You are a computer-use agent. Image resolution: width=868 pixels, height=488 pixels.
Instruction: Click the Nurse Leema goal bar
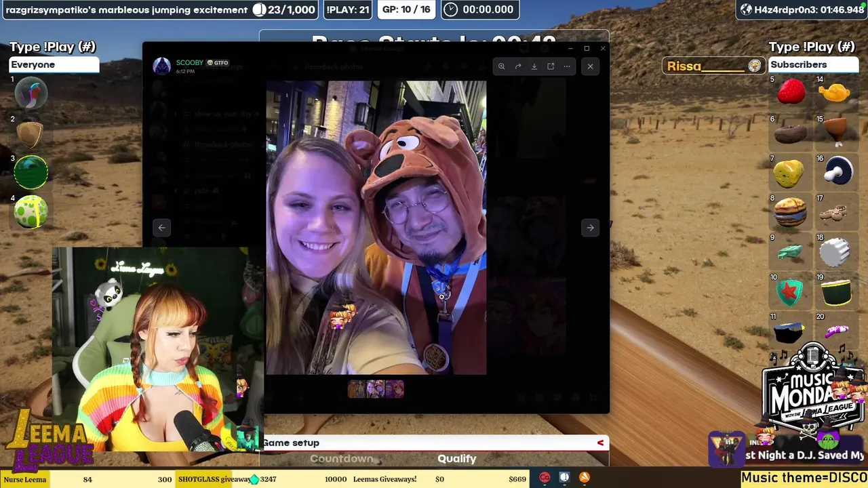coord(87,479)
